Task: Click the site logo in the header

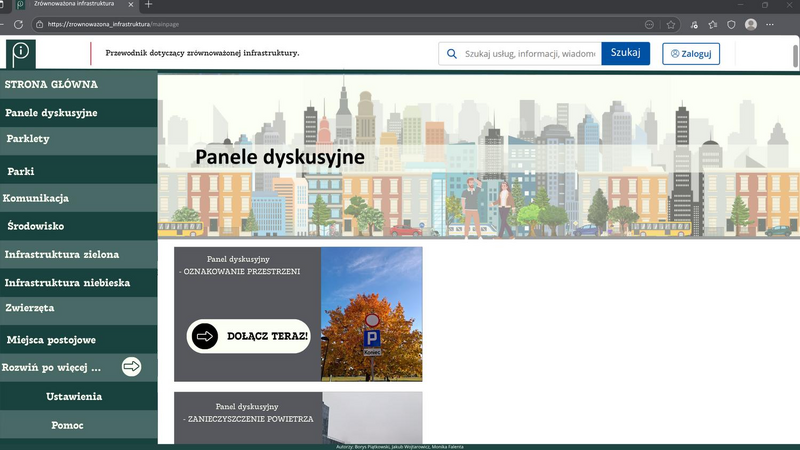Action: (20, 53)
